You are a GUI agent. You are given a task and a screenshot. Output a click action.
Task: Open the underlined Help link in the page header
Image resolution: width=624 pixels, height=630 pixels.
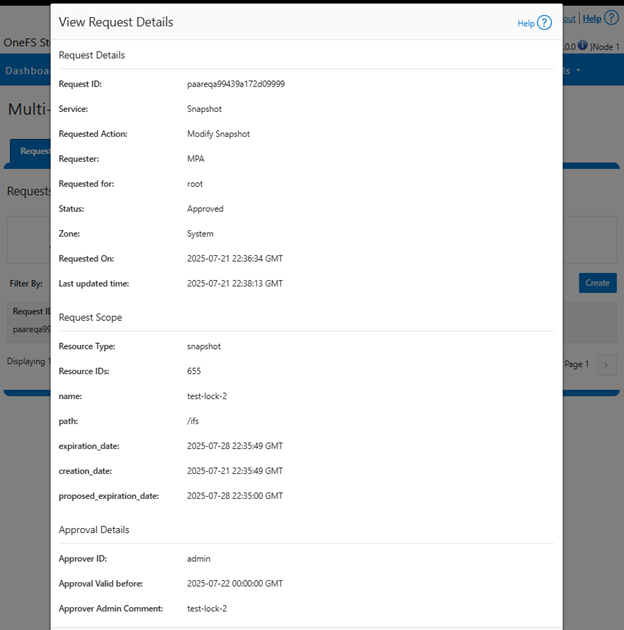(592, 18)
